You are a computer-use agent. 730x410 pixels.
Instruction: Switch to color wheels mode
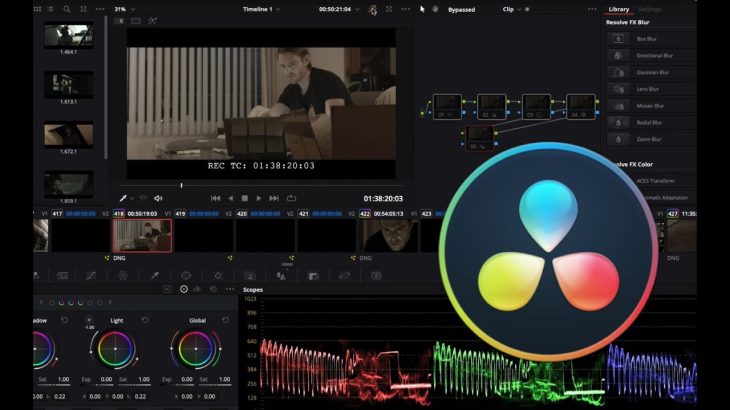(184, 289)
